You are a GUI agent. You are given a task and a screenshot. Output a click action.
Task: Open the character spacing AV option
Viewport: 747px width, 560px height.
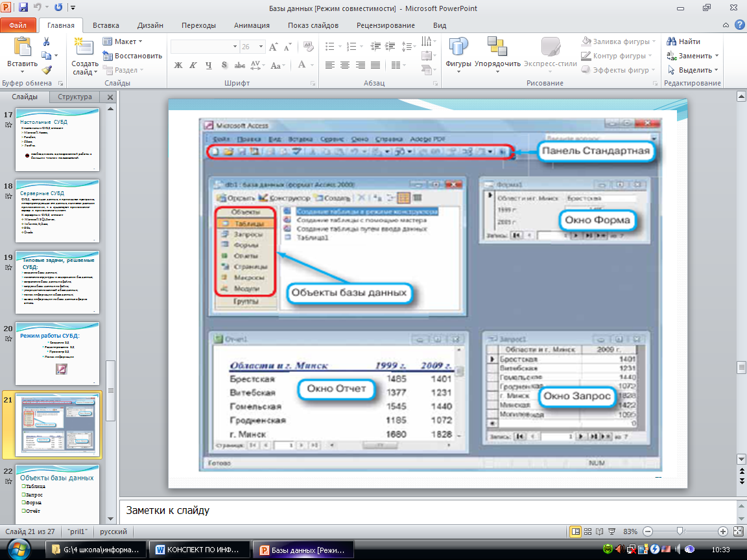(256, 65)
